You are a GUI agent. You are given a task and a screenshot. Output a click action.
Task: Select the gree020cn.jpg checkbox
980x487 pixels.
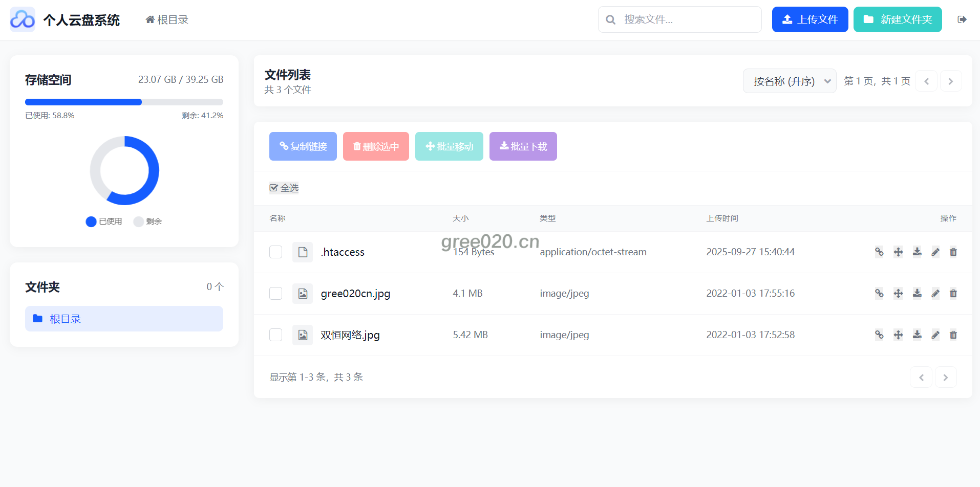(276, 293)
